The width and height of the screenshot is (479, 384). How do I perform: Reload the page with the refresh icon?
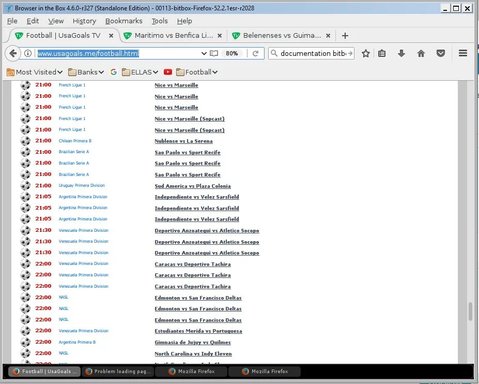(256, 53)
